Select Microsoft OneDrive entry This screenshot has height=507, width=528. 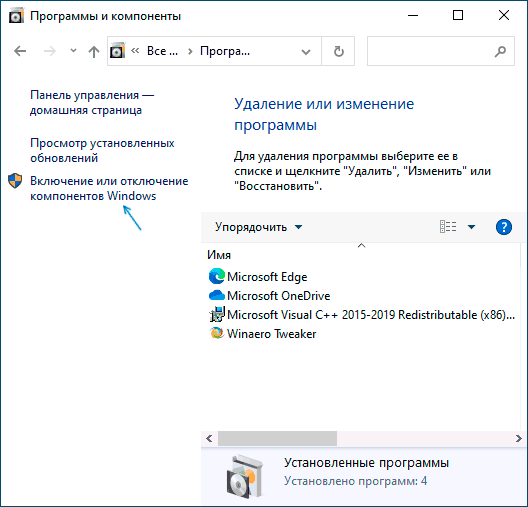point(278,296)
